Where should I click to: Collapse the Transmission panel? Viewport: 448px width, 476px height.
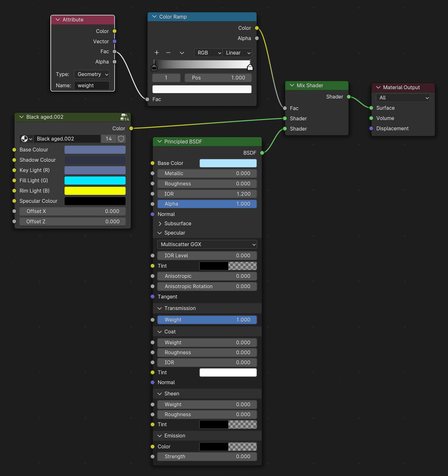(160, 308)
